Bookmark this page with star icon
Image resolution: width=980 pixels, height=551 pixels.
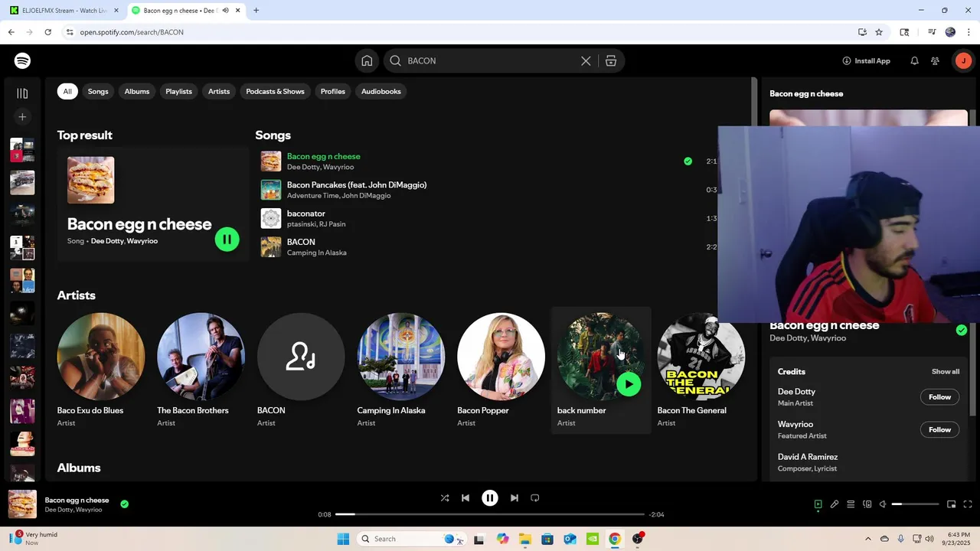coord(879,32)
